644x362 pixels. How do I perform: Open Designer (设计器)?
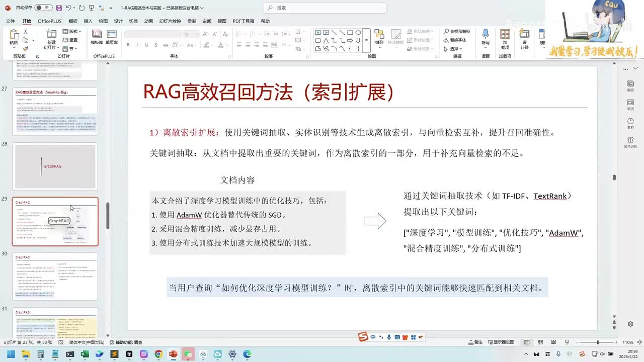pyautogui.click(x=524, y=39)
